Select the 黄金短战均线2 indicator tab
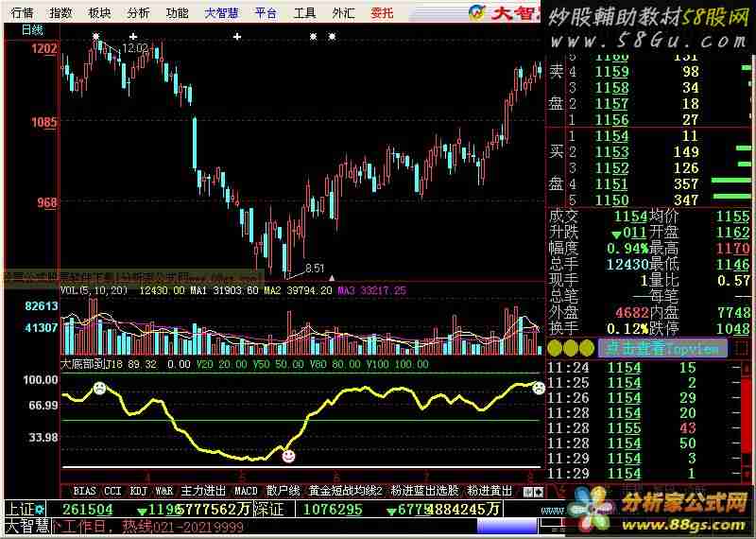The height and width of the screenshot is (539, 756). [x=346, y=491]
